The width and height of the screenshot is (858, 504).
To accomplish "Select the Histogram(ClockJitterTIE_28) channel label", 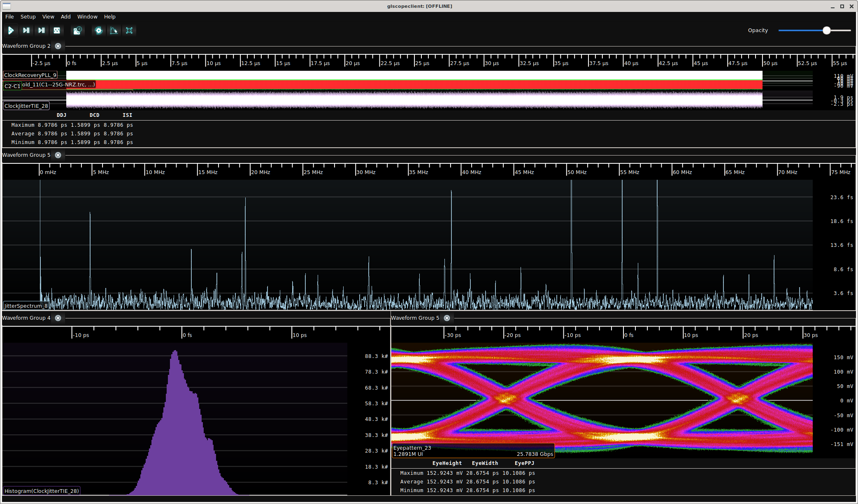I will tap(42, 491).
